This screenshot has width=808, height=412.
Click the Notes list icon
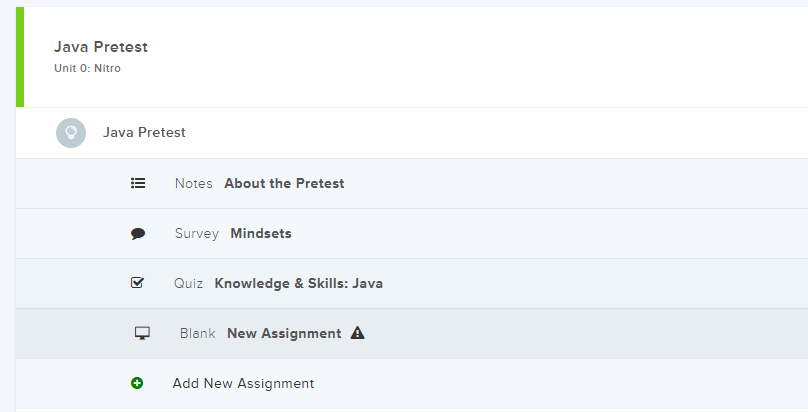(138, 183)
